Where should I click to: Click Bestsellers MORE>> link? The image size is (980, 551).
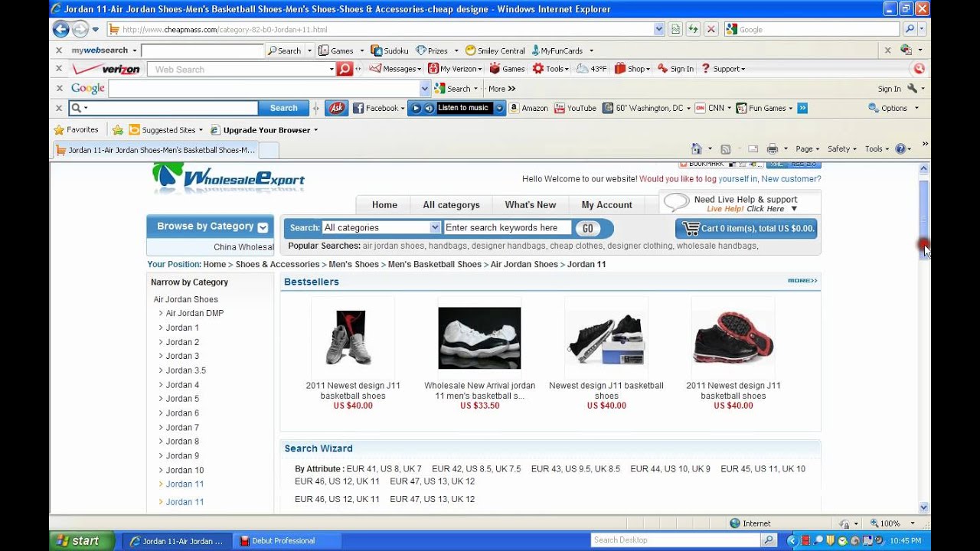point(802,281)
